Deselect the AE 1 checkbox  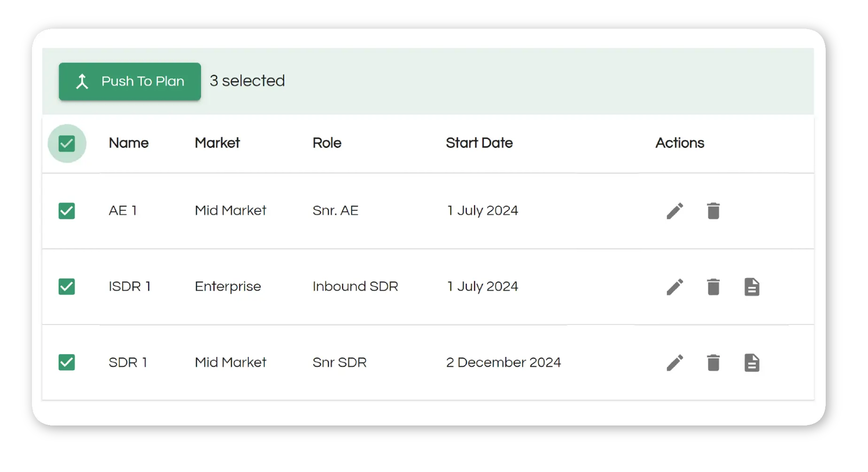pyautogui.click(x=67, y=211)
